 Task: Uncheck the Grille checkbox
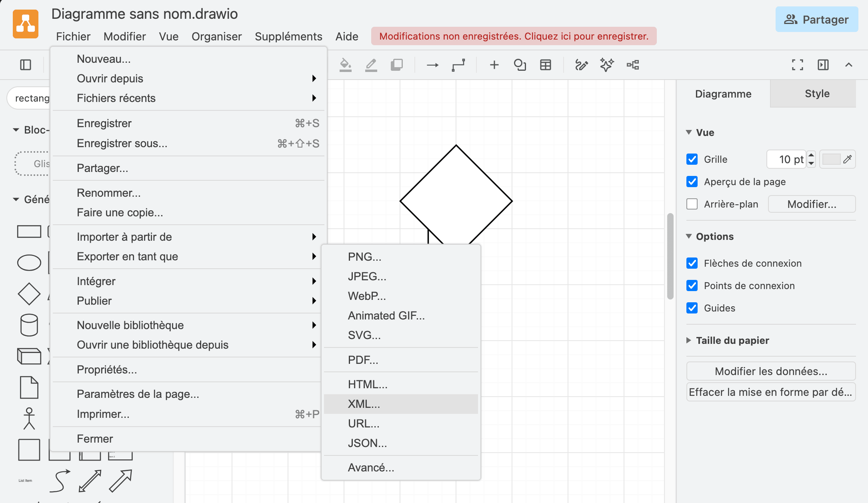[x=692, y=159]
